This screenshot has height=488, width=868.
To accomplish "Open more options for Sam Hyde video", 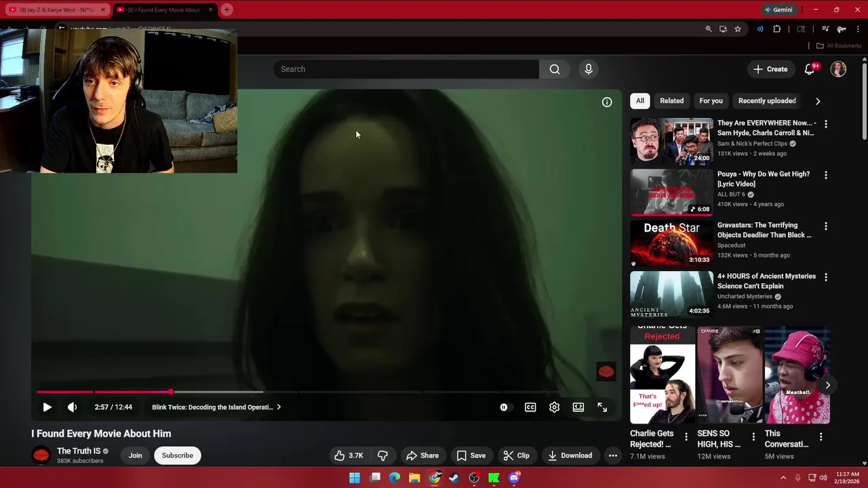I will pos(825,124).
